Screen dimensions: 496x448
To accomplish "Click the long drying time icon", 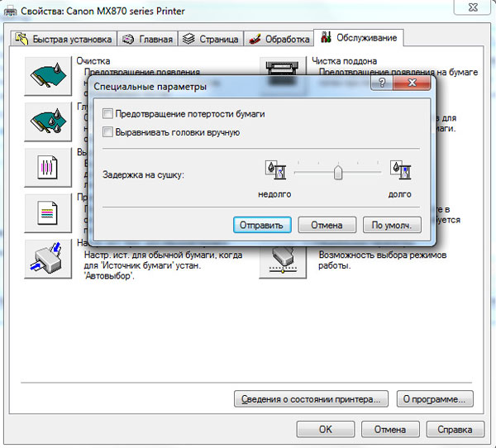I will pos(401,170).
